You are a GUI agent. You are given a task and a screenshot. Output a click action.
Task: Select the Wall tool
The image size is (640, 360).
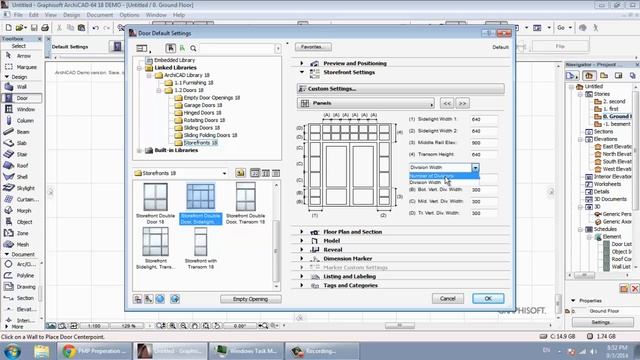click(x=22, y=87)
